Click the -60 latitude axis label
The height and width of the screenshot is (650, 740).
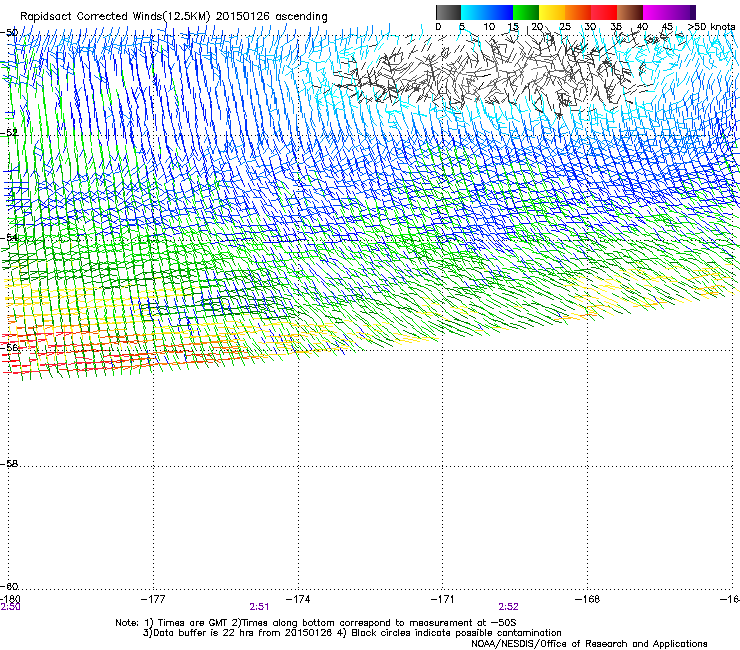(x=9, y=586)
